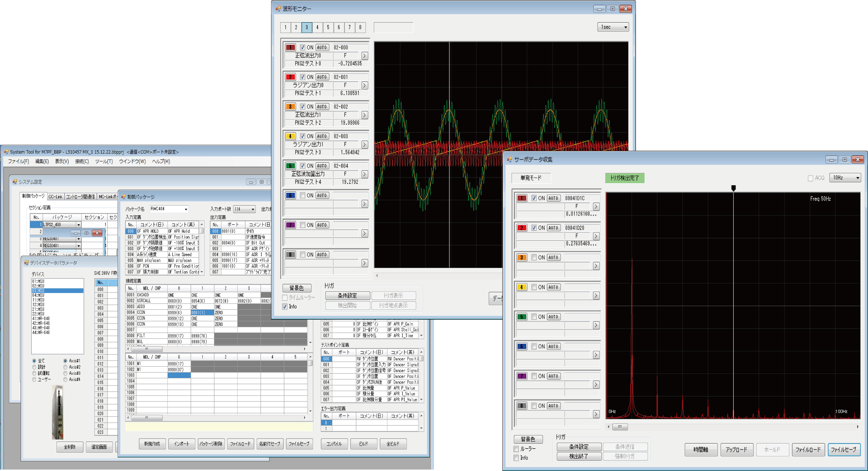The height and width of the screenshot is (471, 868).
Task: Open the ツール(T) menu
Action: click(104, 161)
